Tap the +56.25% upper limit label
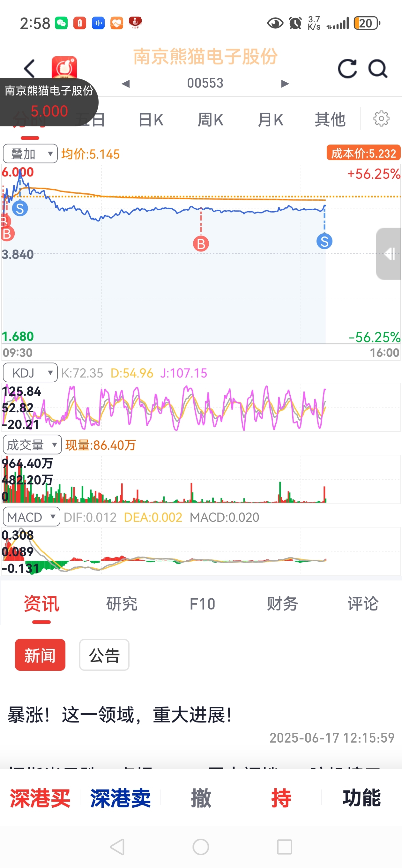 click(374, 174)
